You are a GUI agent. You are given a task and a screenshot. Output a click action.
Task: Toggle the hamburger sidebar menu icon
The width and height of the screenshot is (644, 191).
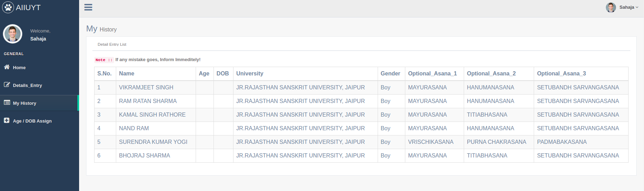pyautogui.click(x=88, y=7)
